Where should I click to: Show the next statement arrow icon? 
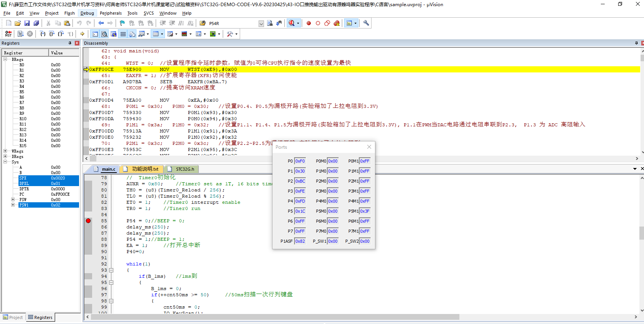[x=82, y=34]
